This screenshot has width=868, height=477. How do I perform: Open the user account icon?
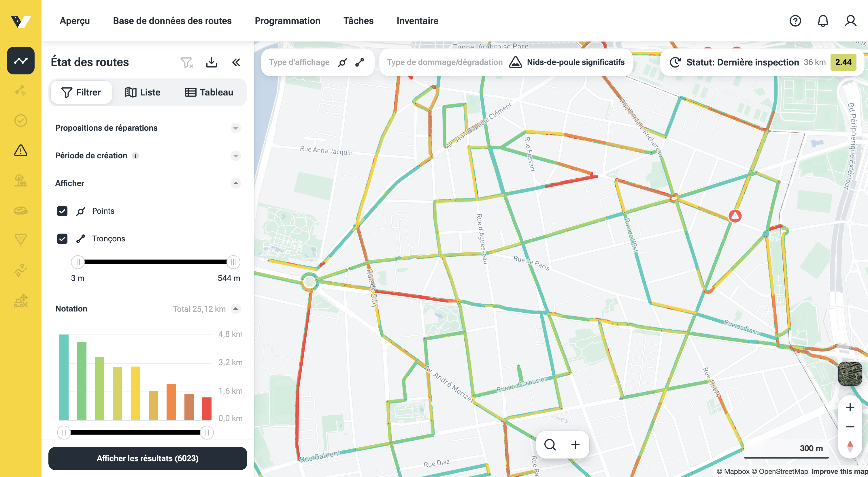pos(851,21)
